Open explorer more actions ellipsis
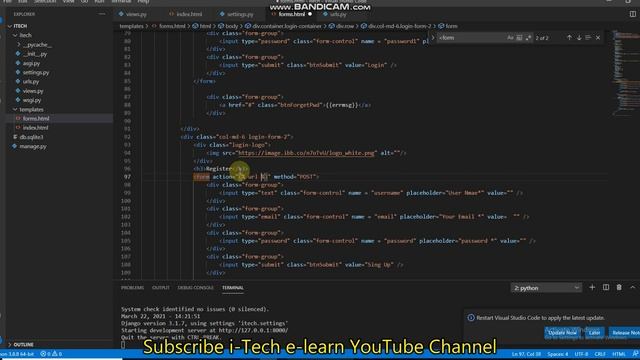The image size is (640, 360). (x=102, y=14)
